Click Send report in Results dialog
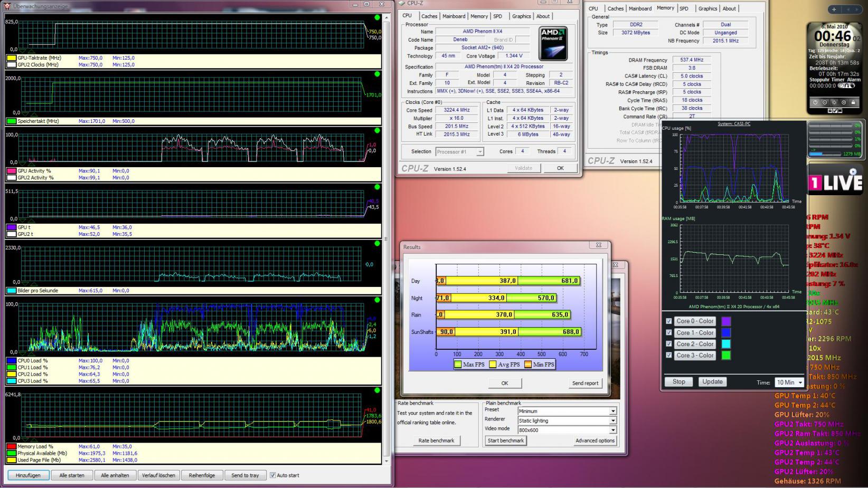Image resolution: width=868 pixels, height=488 pixels. (586, 384)
